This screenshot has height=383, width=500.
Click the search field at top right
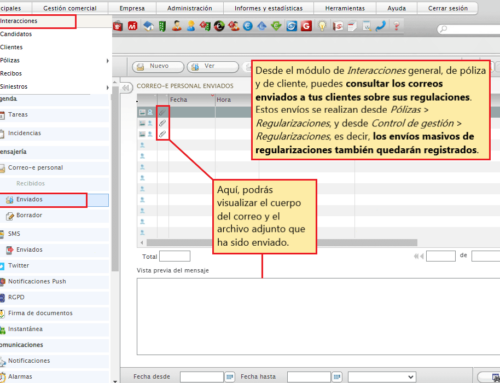coord(469,29)
